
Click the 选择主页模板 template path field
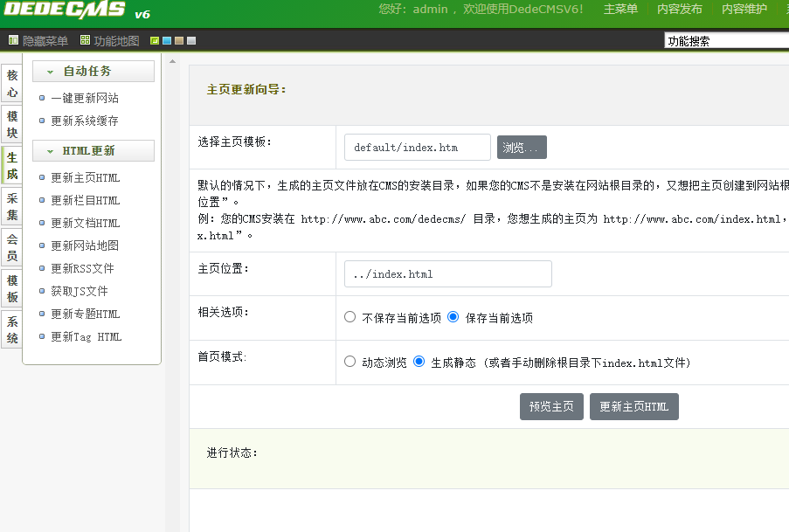click(417, 148)
